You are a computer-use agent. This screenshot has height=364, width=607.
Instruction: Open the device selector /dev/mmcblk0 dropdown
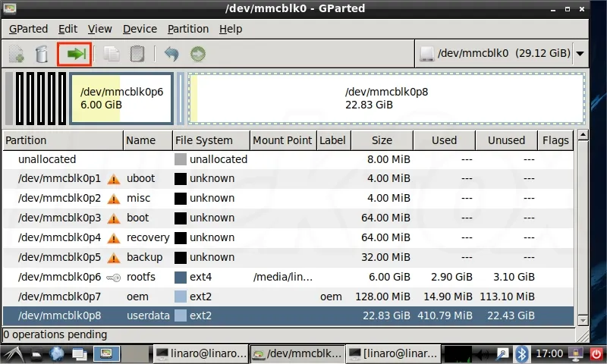click(502, 53)
